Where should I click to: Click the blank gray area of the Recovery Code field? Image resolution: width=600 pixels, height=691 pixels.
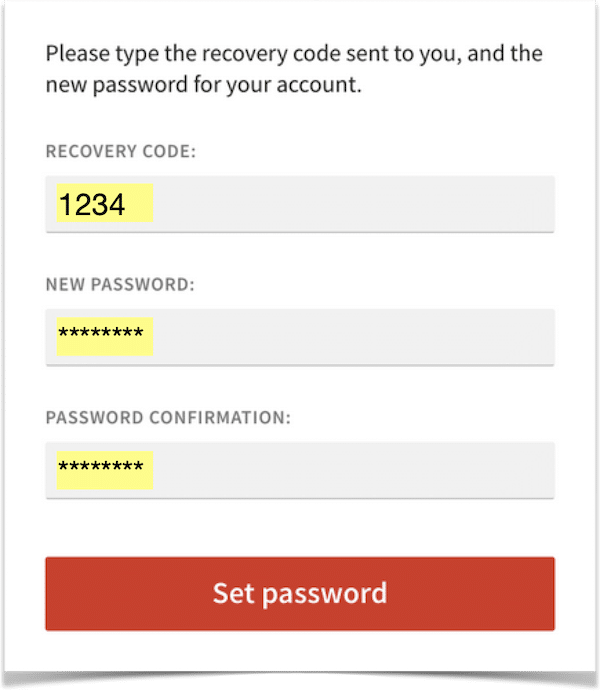[x=380, y=204]
